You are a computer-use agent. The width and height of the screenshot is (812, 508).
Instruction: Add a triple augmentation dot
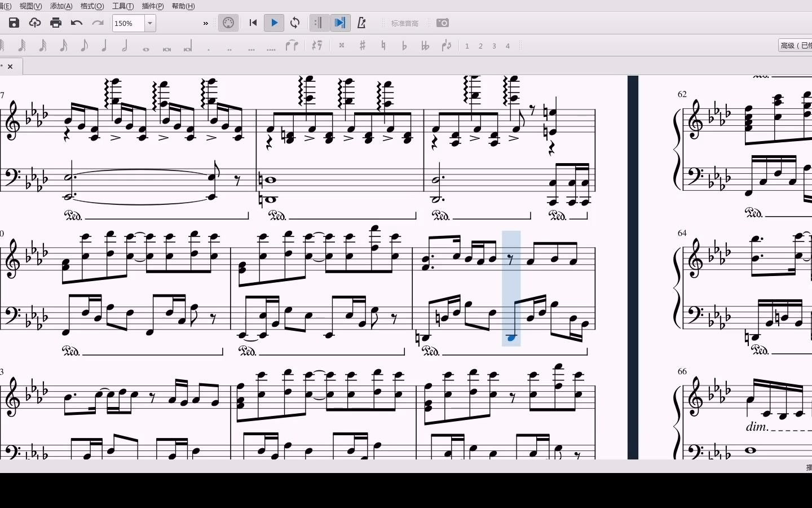251,49
